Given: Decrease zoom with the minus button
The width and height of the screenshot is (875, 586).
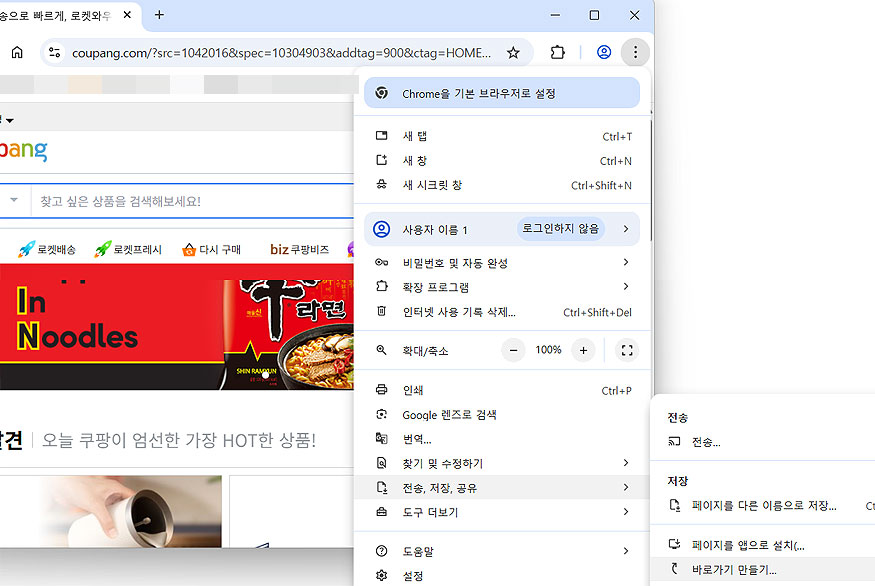Looking at the screenshot, I should 513,350.
